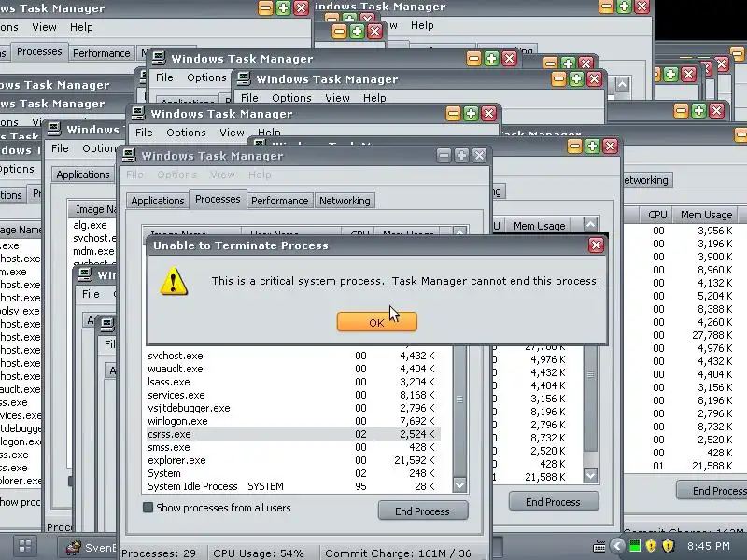
Task: Open the greyed View menu of the front window
Action: coord(222,175)
